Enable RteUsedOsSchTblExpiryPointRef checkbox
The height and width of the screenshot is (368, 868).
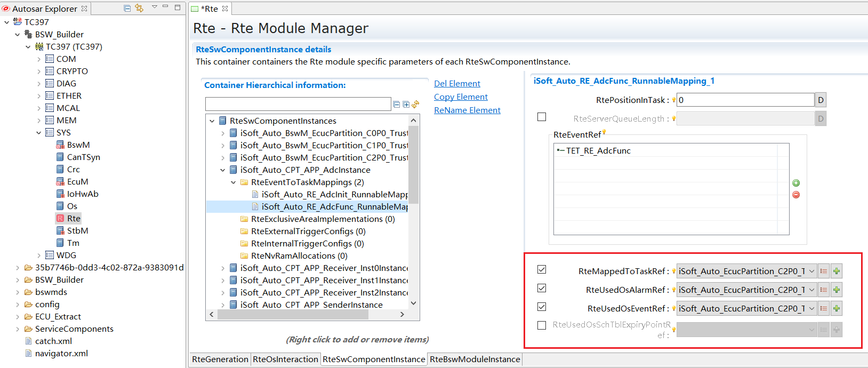click(542, 325)
